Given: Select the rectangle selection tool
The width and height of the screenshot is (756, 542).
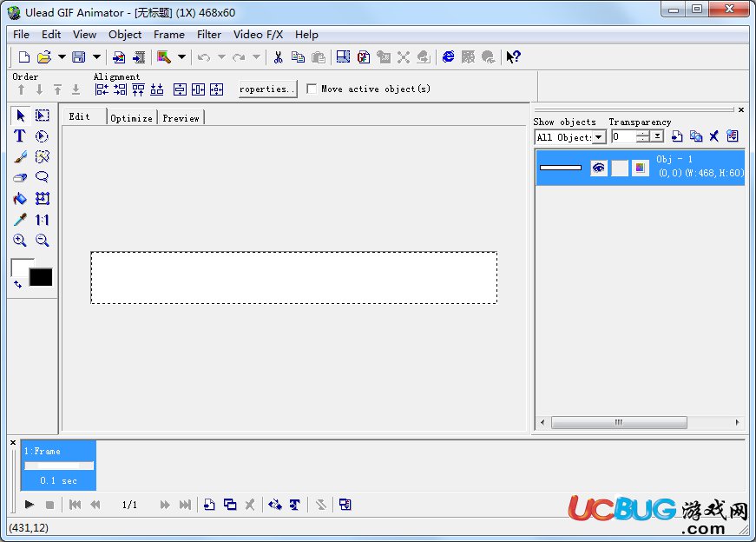Looking at the screenshot, I should pyautogui.click(x=42, y=116).
